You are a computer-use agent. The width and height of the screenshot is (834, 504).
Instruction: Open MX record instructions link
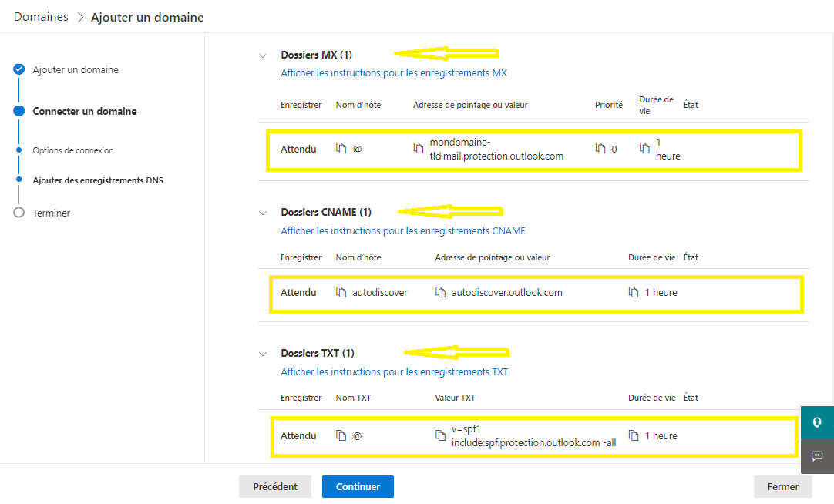pyautogui.click(x=394, y=73)
